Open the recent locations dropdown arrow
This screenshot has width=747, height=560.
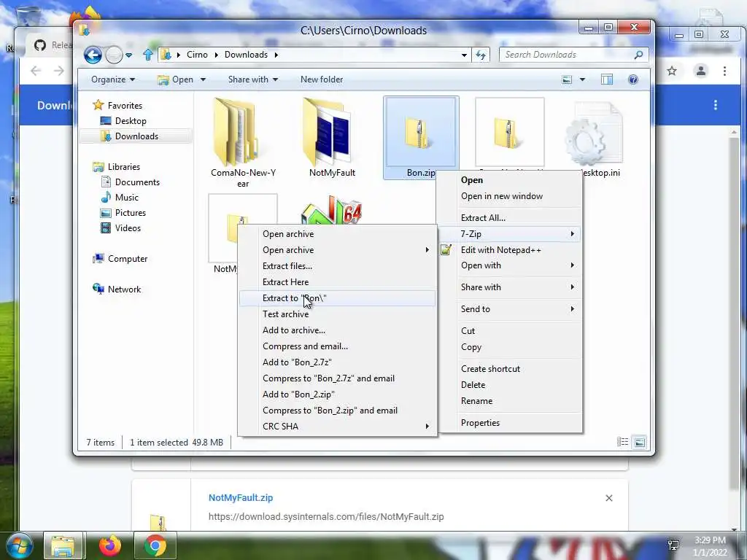128,55
